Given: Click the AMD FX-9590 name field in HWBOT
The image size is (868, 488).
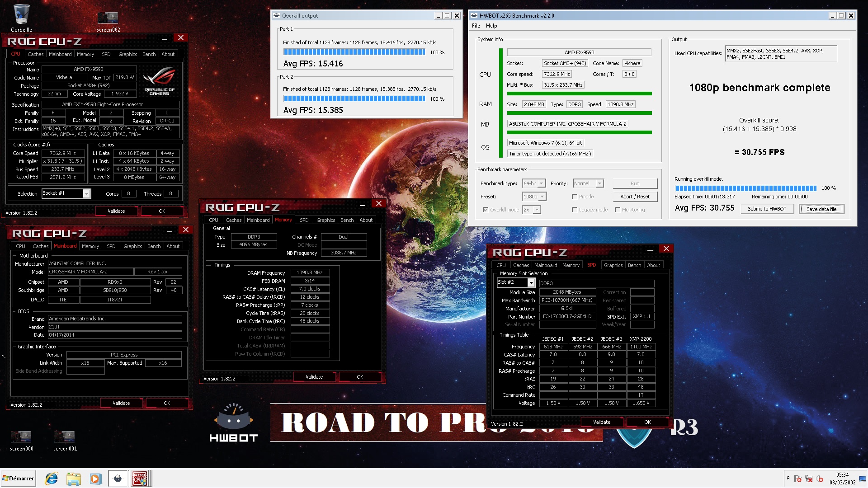Looking at the screenshot, I should point(579,52).
